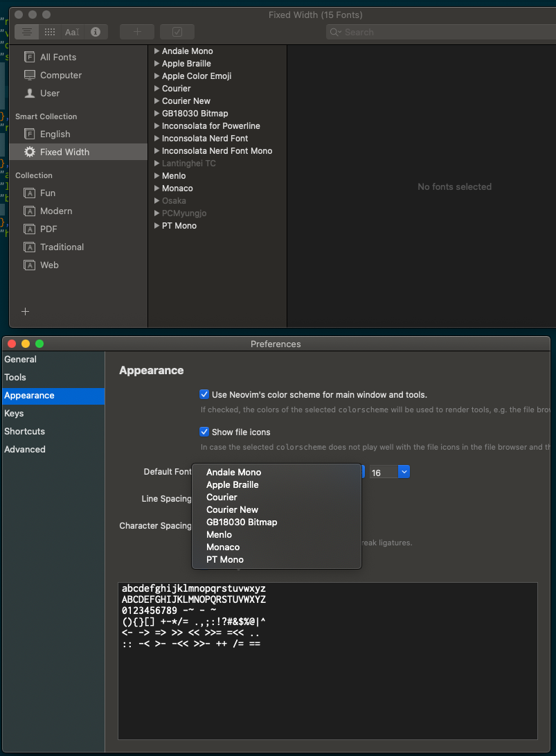Click the Search field in Font Book
This screenshot has width=556, height=756.
pyautogui.click(x=441, y=33)
